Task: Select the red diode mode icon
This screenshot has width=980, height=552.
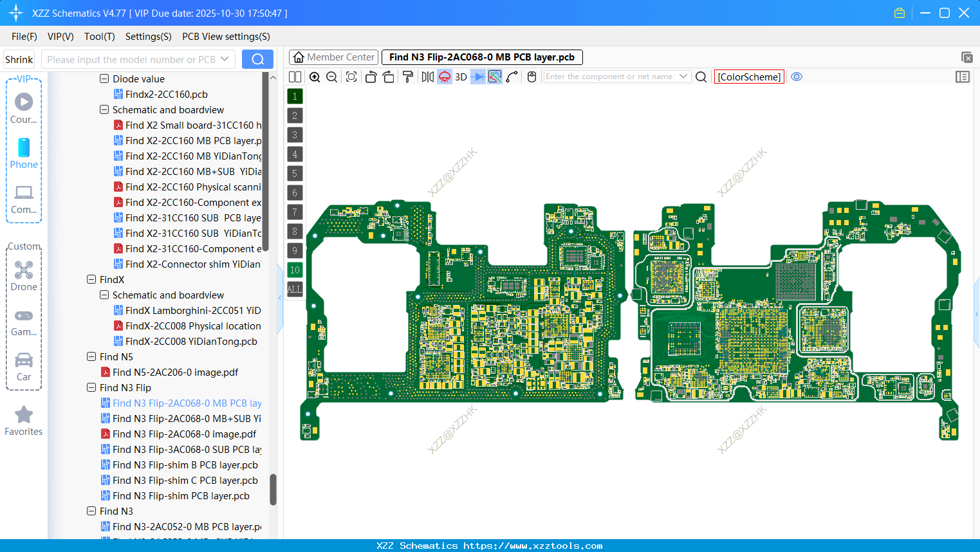Action: (x=444, y=77)
